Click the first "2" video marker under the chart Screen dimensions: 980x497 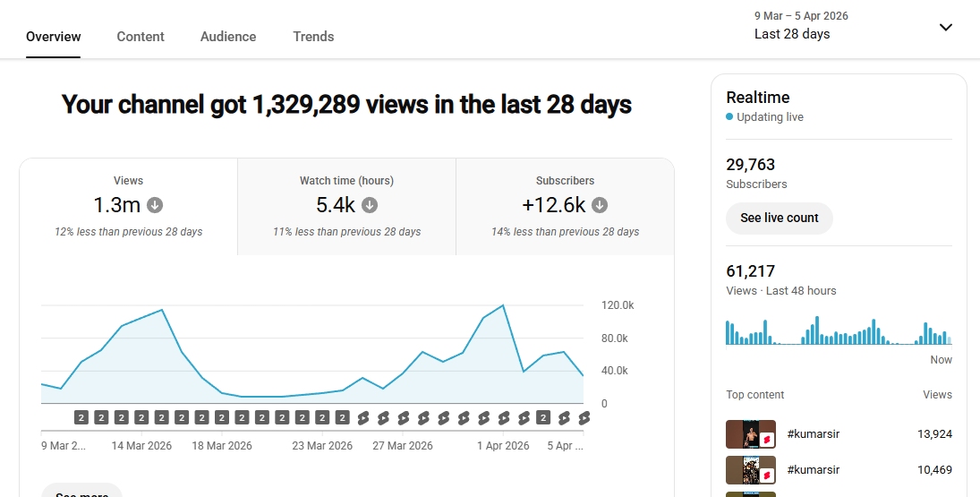tap(81, 417)
